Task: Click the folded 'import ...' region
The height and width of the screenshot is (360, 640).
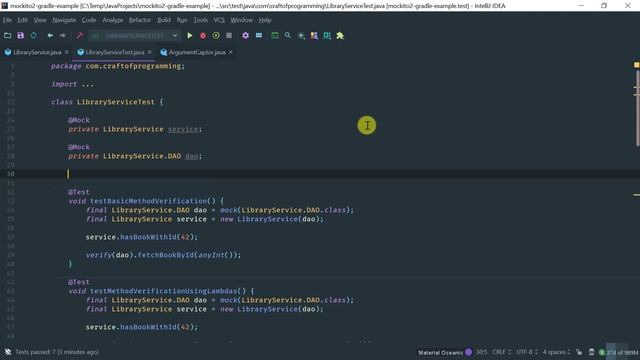Action: pos(73,84)
